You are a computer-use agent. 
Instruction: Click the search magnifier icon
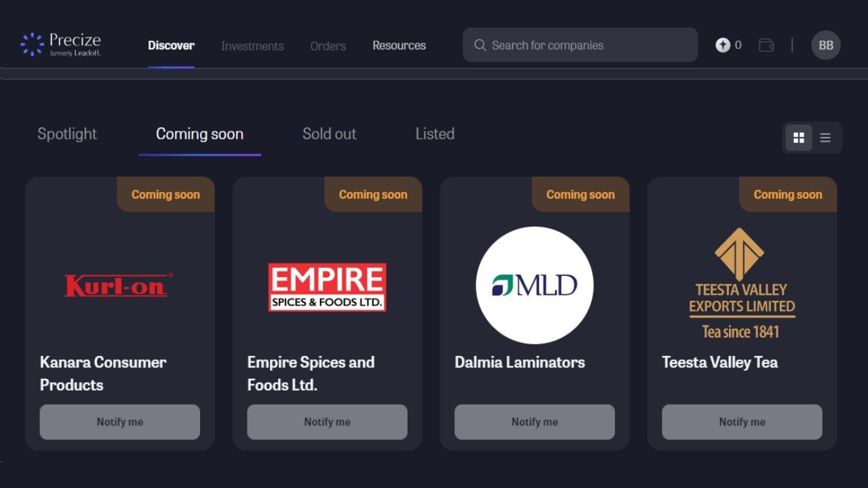pos(480,45)
